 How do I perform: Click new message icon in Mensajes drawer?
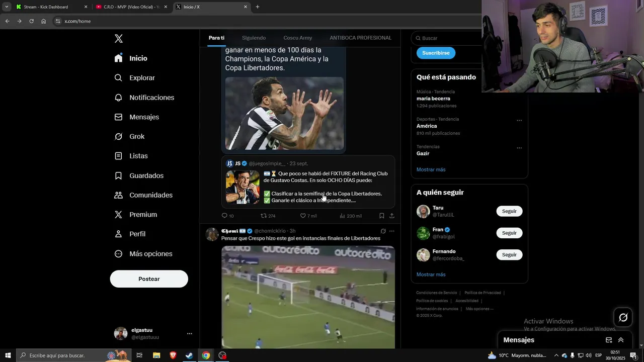click(609, 340)
